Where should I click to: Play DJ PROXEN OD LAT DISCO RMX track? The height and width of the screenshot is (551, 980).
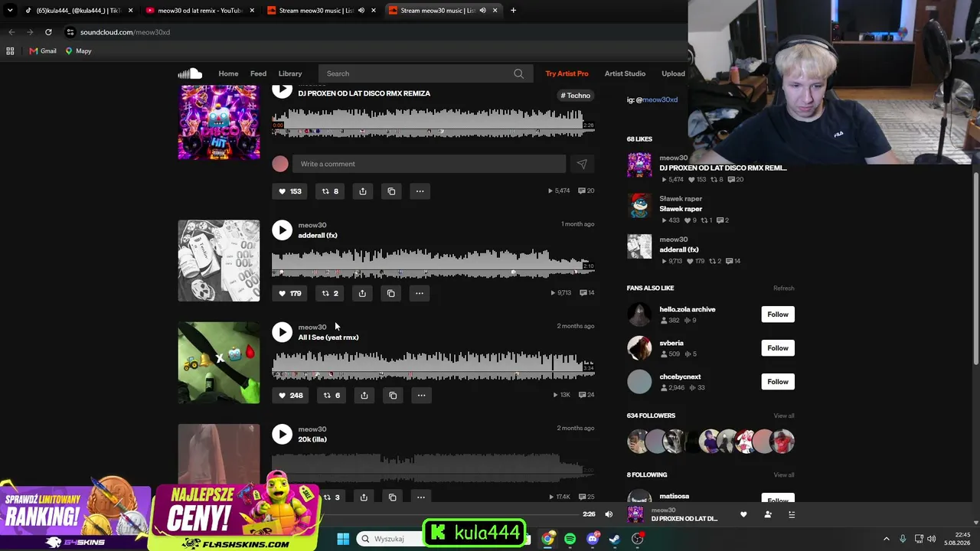(282, 90)
